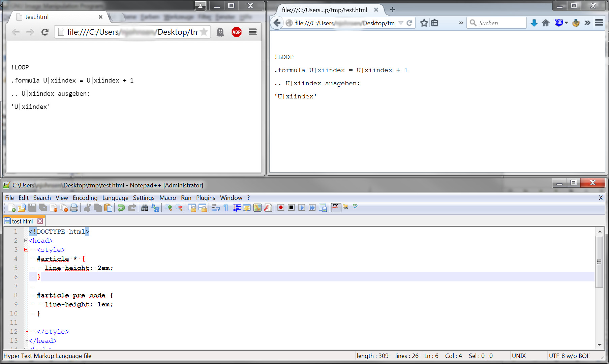Reload the page in Chrome
Screen dimensions: 609x364
coord(45,32)
